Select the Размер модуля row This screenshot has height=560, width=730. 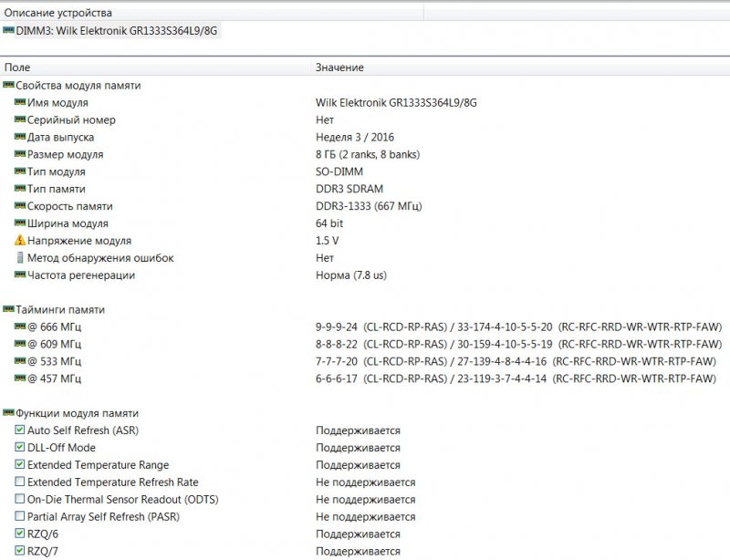pyautogui.click(x=65, y=154)
